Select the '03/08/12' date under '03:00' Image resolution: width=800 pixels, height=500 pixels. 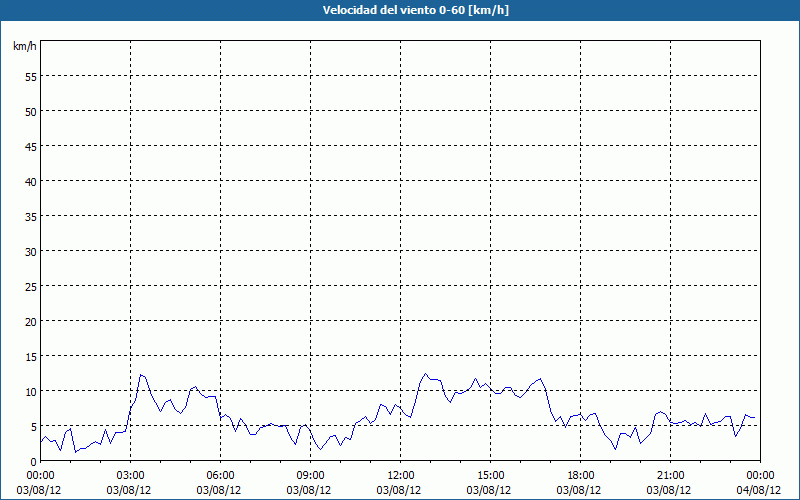click(x=129, y=490)
